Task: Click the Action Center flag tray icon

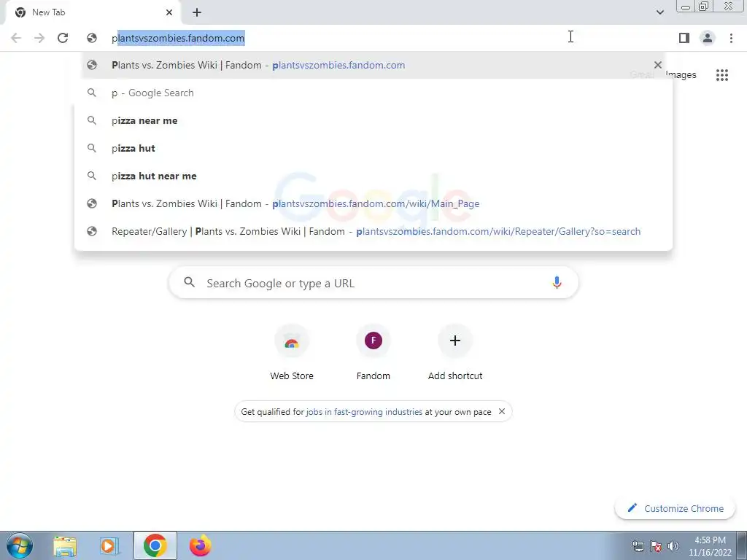Action: pos(656,546)
